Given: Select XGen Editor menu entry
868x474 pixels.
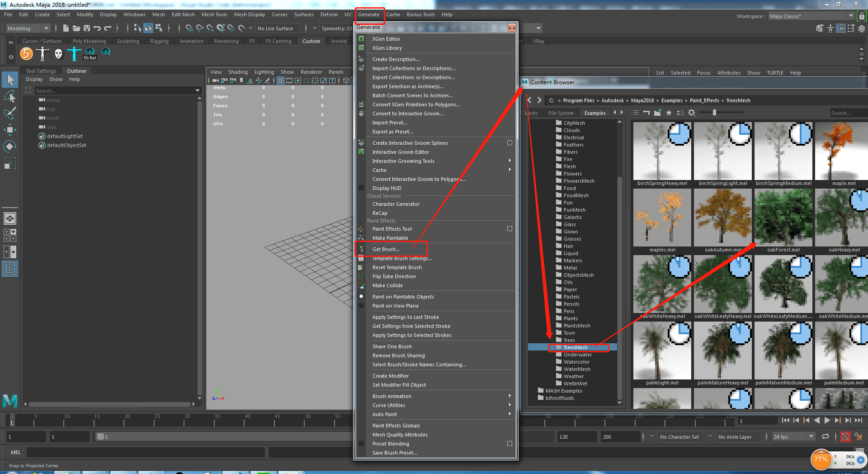Looking at the screenshot, I should 386,39.
